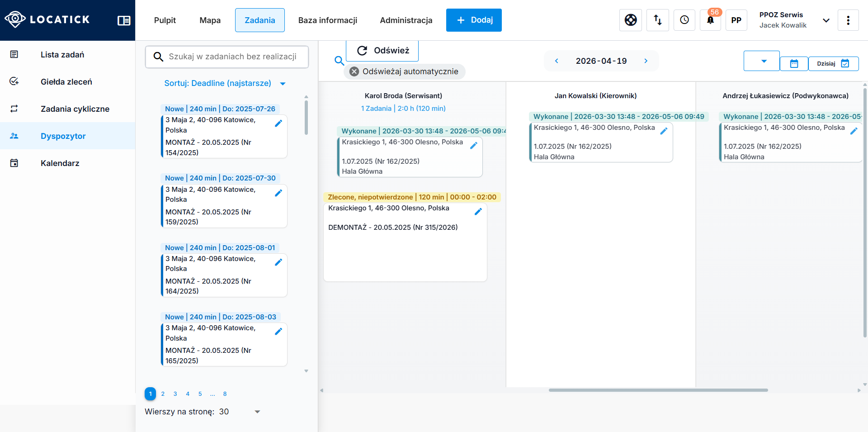This screenshot has height=432, width=868.
Task: Open the help lifebuoy icon
Action: (631, 20)
